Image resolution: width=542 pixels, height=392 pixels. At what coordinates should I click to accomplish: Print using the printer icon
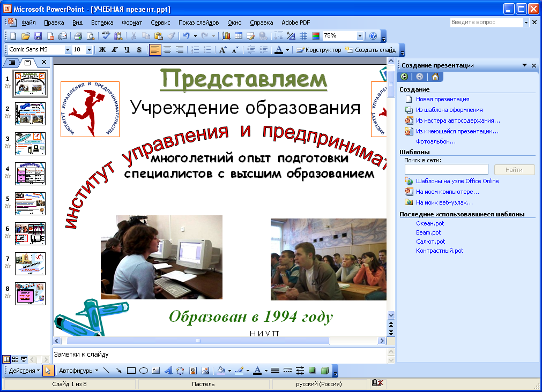pyautogui.click(x=78, y=36)
